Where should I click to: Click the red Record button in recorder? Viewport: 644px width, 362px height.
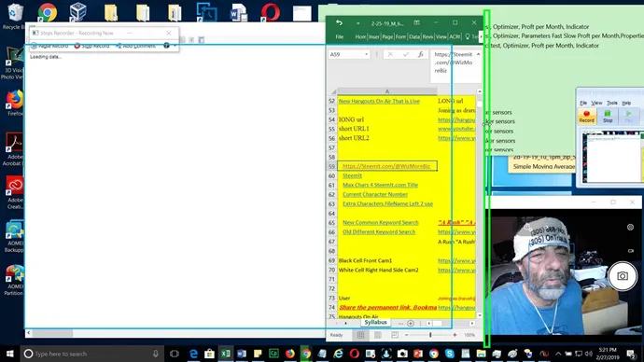coord(586,116)
